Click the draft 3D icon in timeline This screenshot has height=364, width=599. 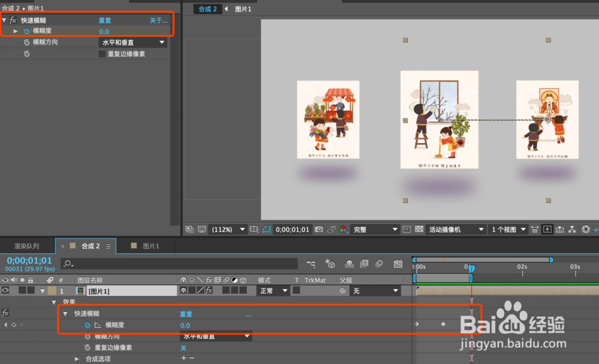coord(329,263)
